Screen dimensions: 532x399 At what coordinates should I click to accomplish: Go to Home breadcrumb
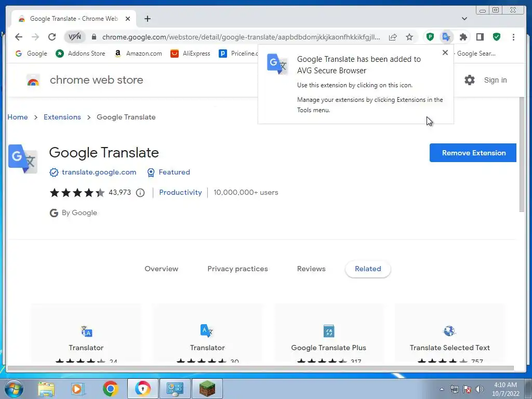pyautogui.click(x=18, y=117)
